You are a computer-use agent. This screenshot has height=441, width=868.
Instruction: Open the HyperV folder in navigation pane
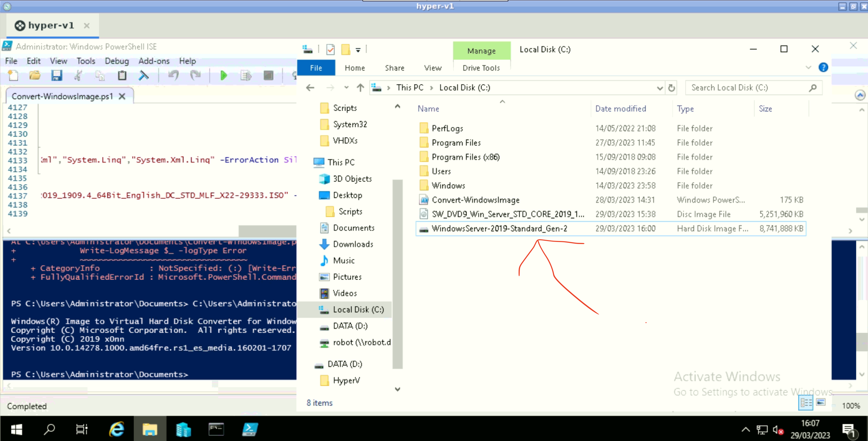click(x=346, y=380)
